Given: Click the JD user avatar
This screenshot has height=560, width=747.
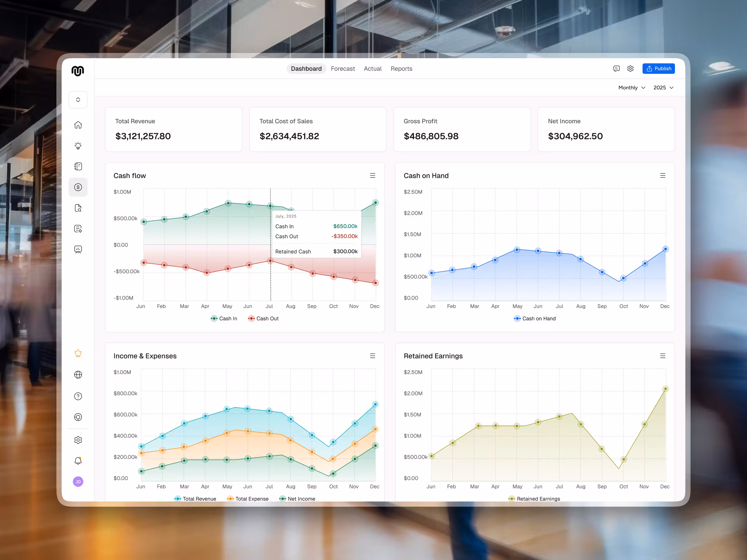Looking at the screenshot, I should point(78,482).
